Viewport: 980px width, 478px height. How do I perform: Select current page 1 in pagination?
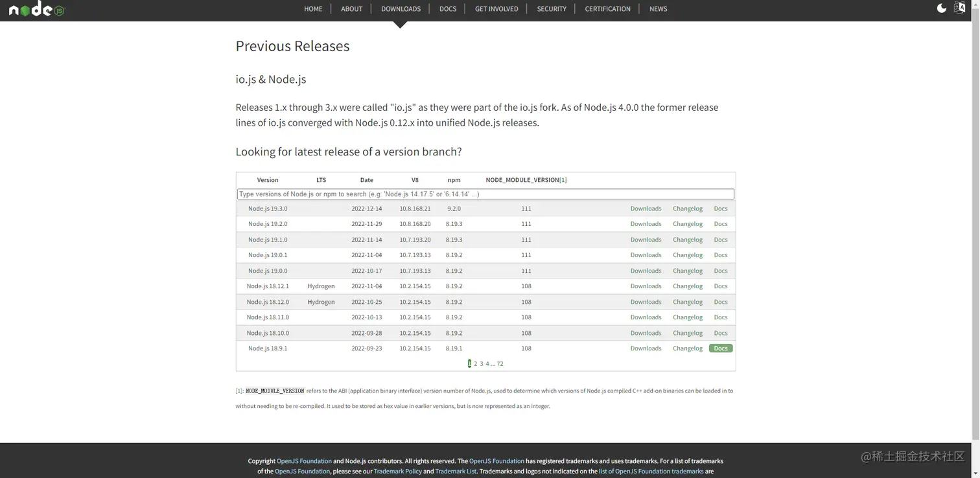(x=469, y=364)
